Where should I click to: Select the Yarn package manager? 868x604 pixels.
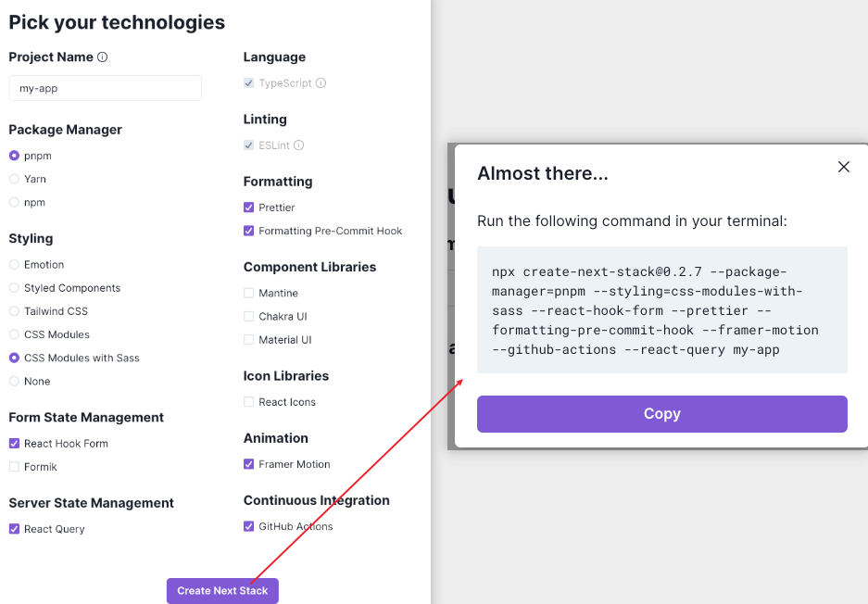[x=15, y=179]
